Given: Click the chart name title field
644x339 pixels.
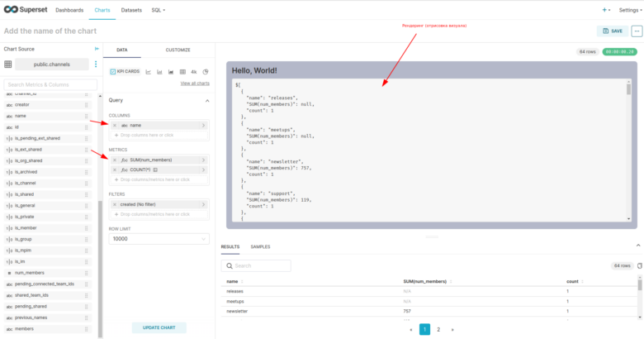Looking at the screenshot, I should point(50,31).
